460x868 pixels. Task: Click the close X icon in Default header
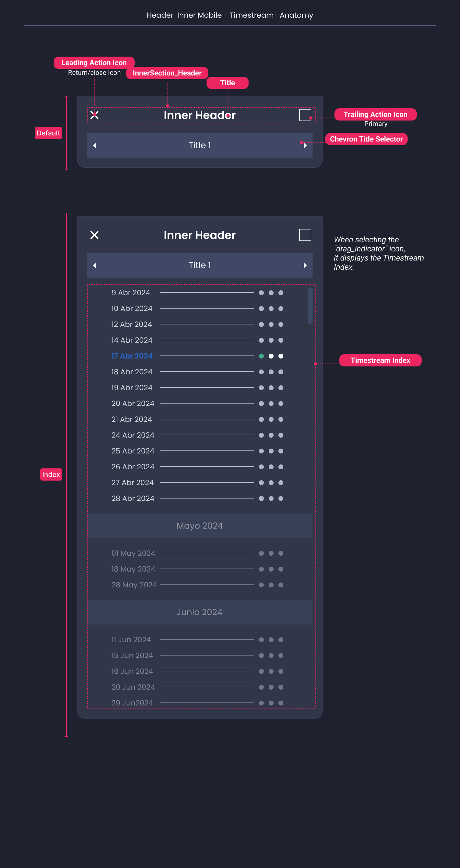[94, 115]
